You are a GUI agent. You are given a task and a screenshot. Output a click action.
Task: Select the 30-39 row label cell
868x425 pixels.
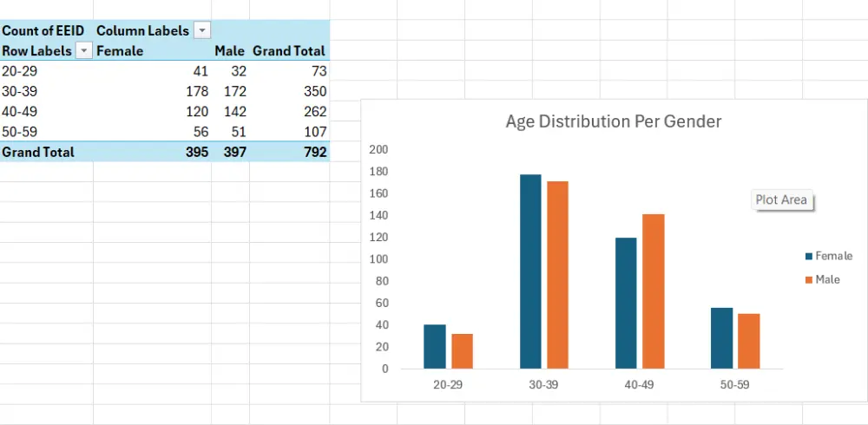47,91
